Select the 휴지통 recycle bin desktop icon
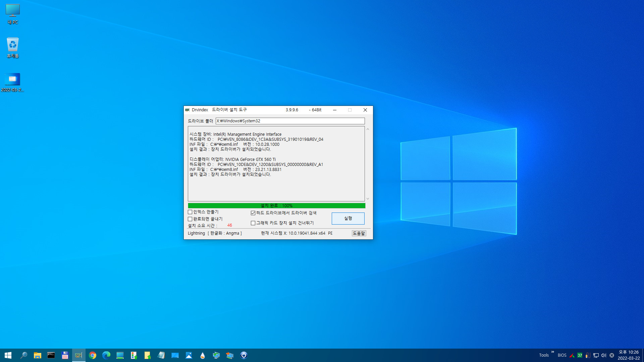This screenshot has width=644, height=362. pyautogui.click(x=13, y=48)
